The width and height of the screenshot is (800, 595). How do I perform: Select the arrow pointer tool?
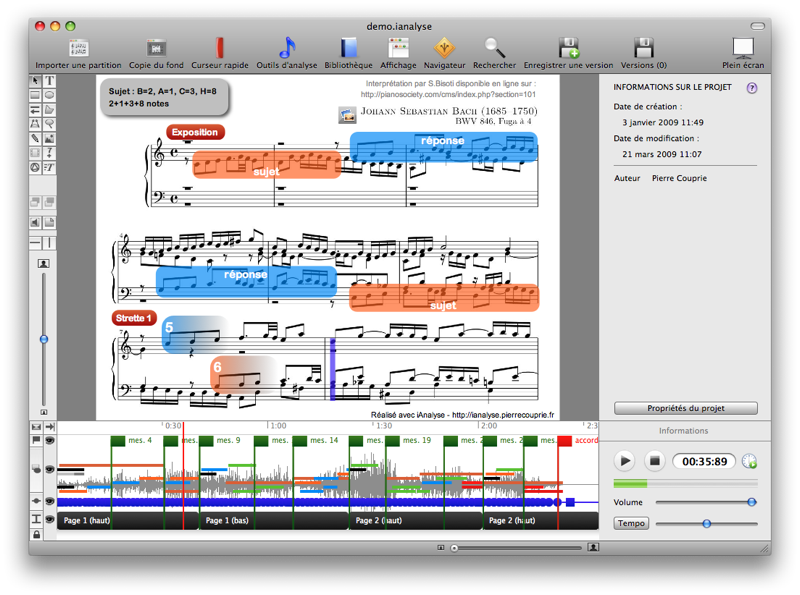tap(35, 81)
